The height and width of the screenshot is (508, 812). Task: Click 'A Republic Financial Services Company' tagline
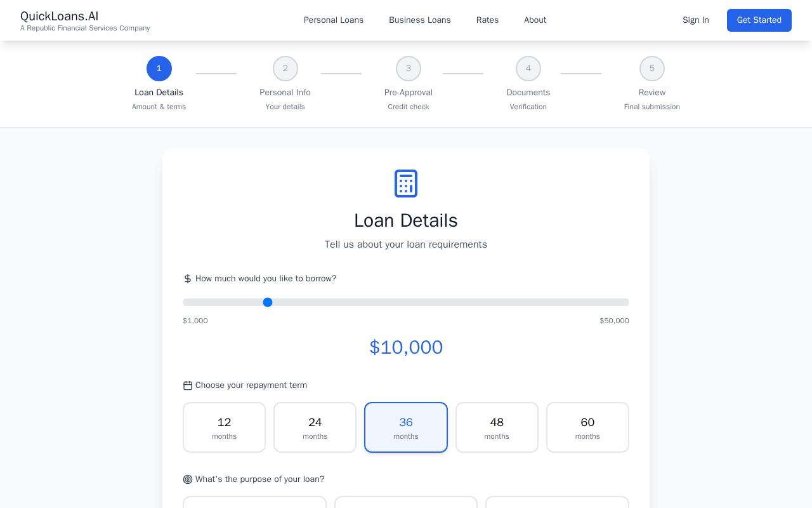(x=85, y=29)
